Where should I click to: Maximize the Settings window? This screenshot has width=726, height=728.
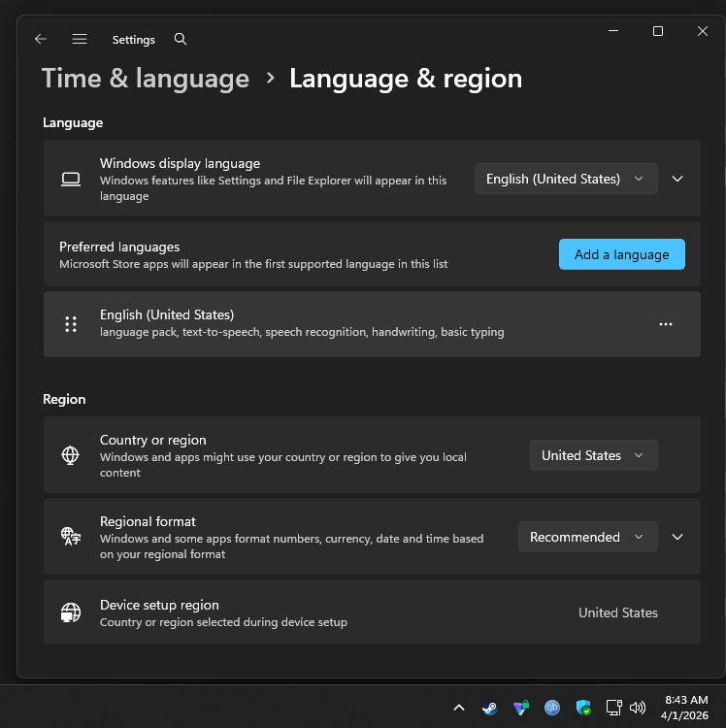pyautogui.click(x=658, y=31)
